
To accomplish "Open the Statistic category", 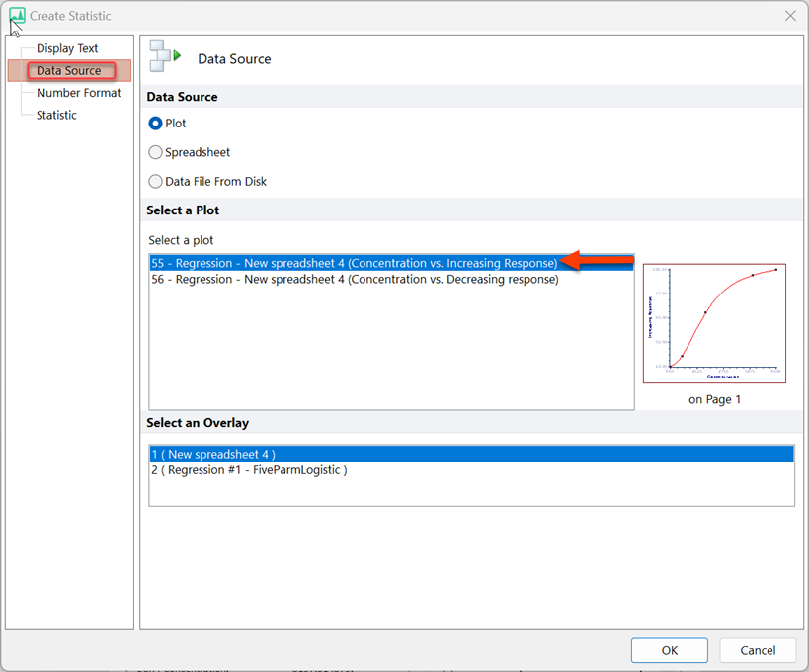I will [x=56, y=115].
